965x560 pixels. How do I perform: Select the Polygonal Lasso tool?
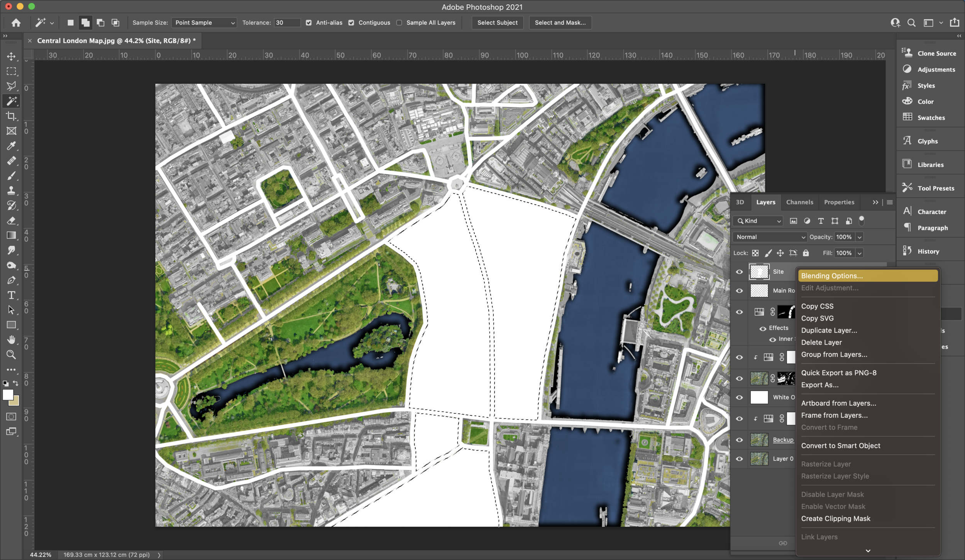pos(11,86)
